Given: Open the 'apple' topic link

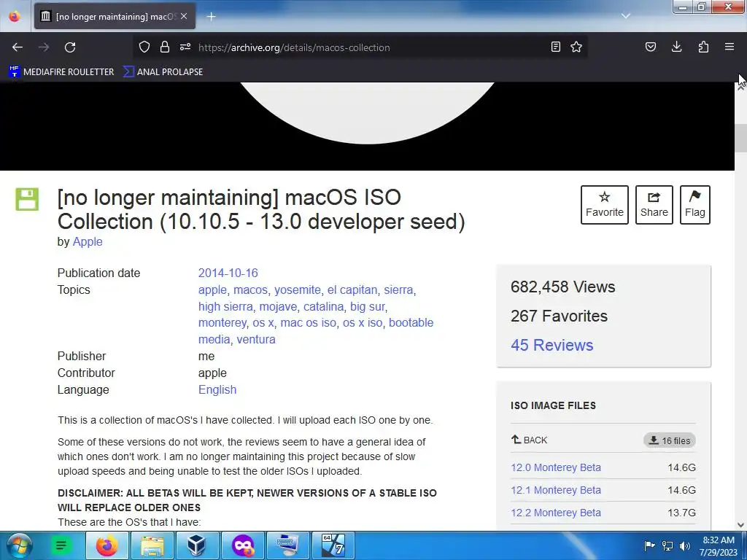Looking at the screenshot, I should (x=212, y=289).
